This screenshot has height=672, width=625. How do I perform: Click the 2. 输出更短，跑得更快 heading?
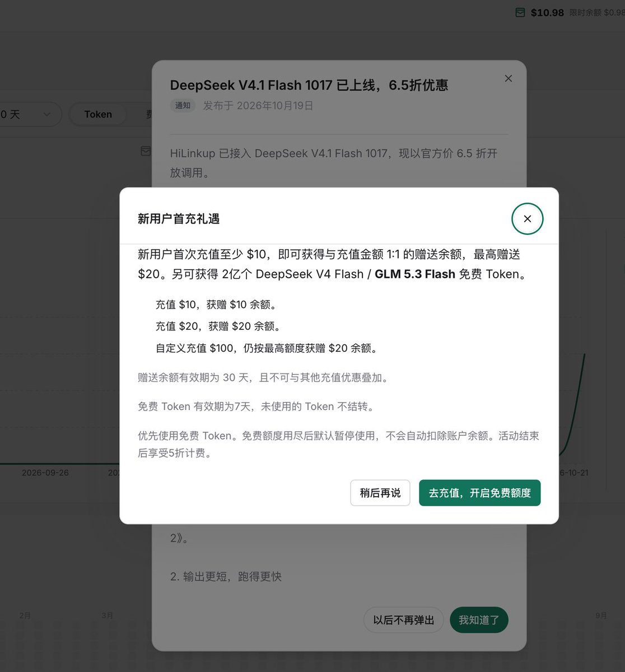(226, 576)
